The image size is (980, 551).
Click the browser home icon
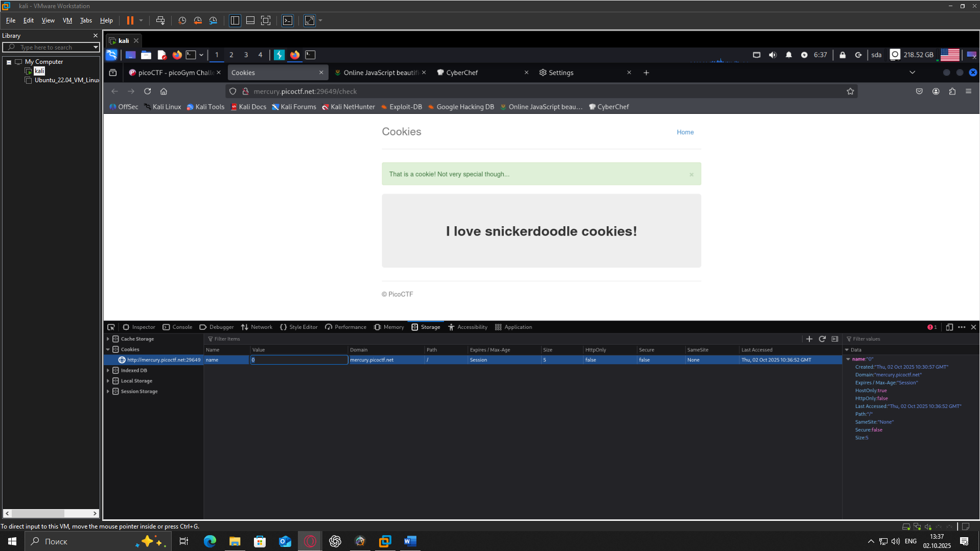point(164,91)
